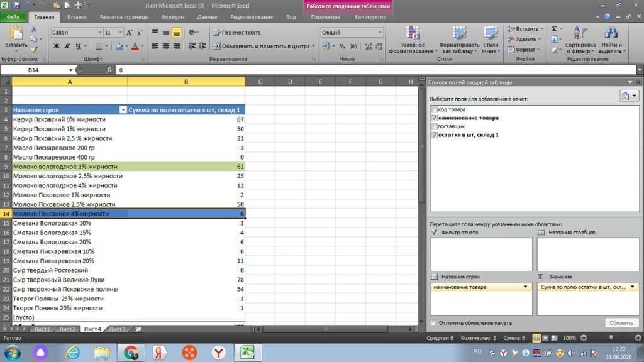Screen dimensions: 644x362
Task: Uncheck остатки в шт, склад 1 field
Action: point(434,134)
